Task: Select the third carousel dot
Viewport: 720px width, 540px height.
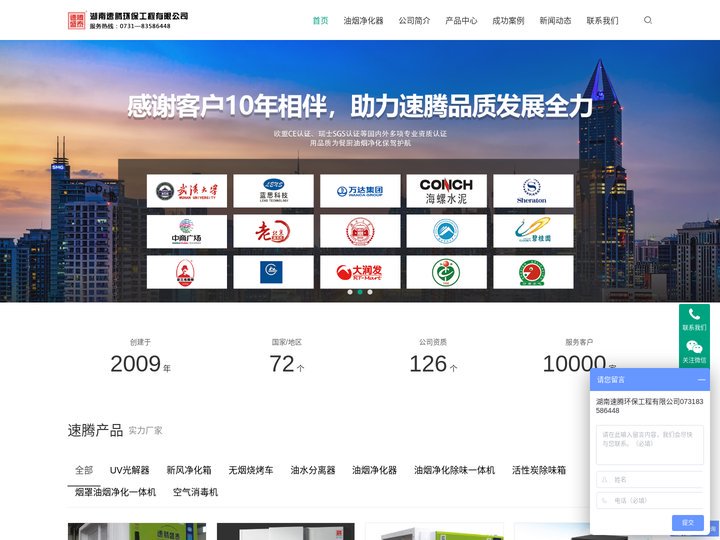Action: [x=370, y=292]
